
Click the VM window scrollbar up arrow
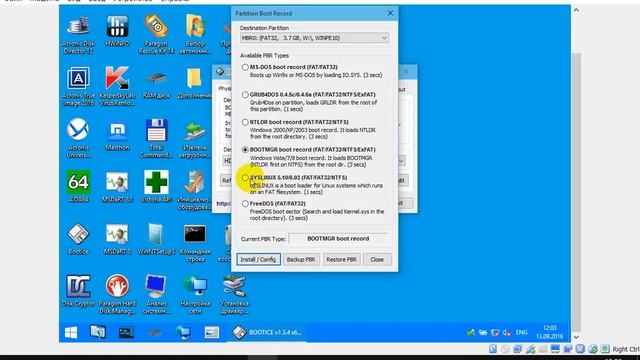click(x=576, y=10)
